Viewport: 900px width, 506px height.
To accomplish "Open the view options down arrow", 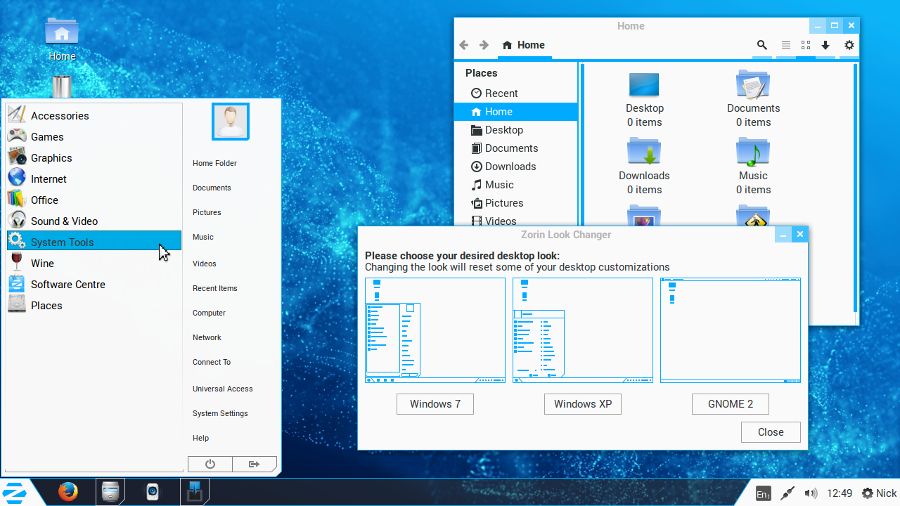I will [x=825, y=45].
